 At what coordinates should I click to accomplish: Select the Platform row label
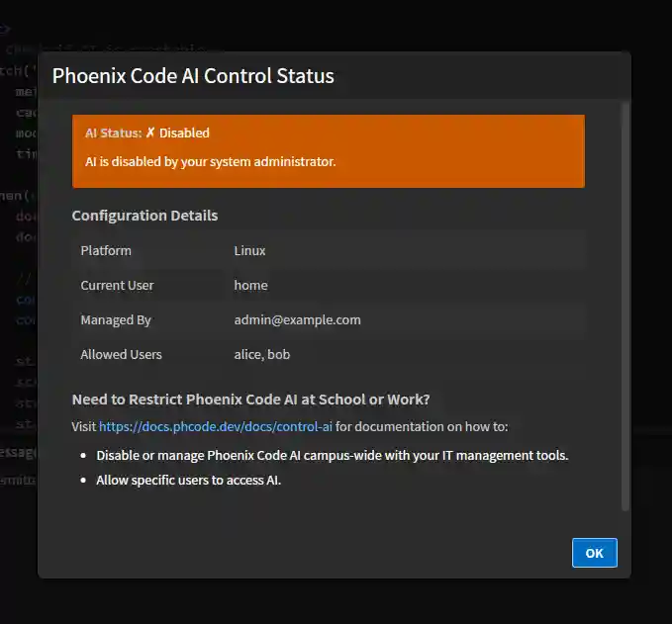pyautogui.click(x=106, y=251)
